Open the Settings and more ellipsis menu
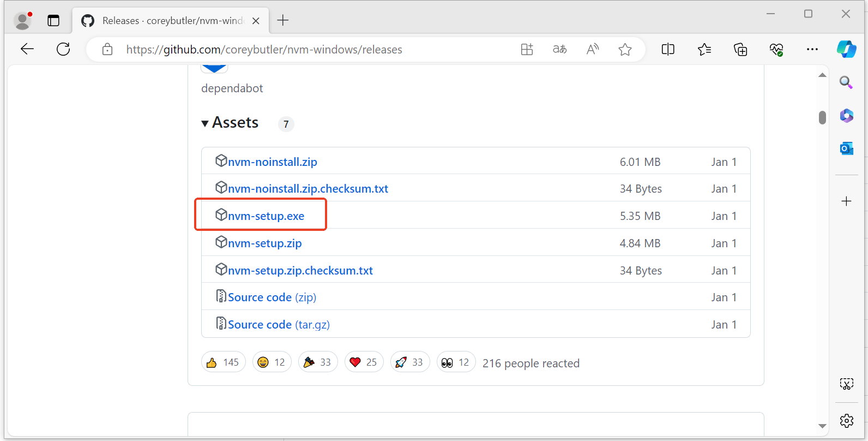Image resolution: width=868 pixels, height=441 pixels. point(812,50)
